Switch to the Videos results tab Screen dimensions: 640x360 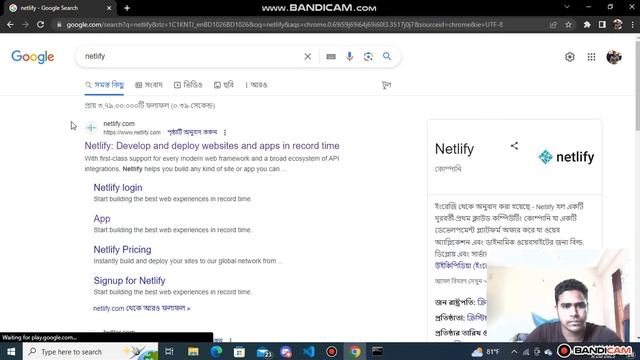(188, 85)
